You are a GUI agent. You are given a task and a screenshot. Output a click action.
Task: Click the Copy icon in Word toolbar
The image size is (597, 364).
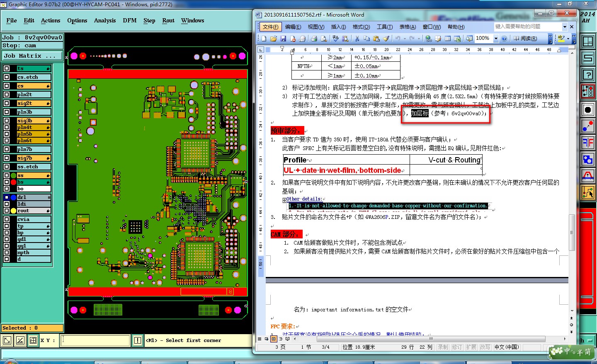coord(366,39)
